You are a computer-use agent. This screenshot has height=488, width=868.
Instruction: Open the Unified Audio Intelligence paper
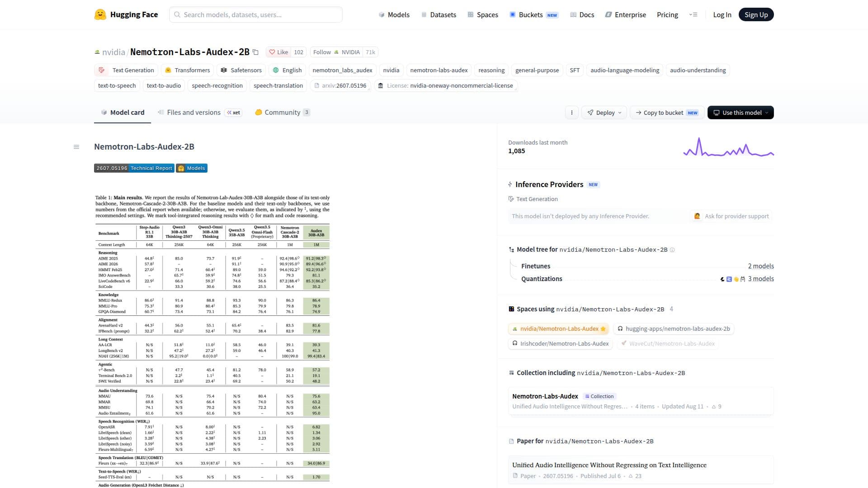[641, 470]
